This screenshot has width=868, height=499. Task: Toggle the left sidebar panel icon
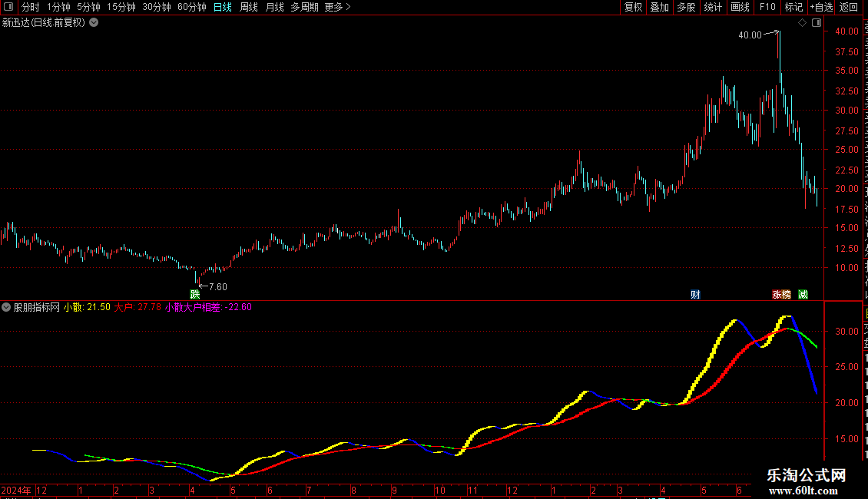8,7
